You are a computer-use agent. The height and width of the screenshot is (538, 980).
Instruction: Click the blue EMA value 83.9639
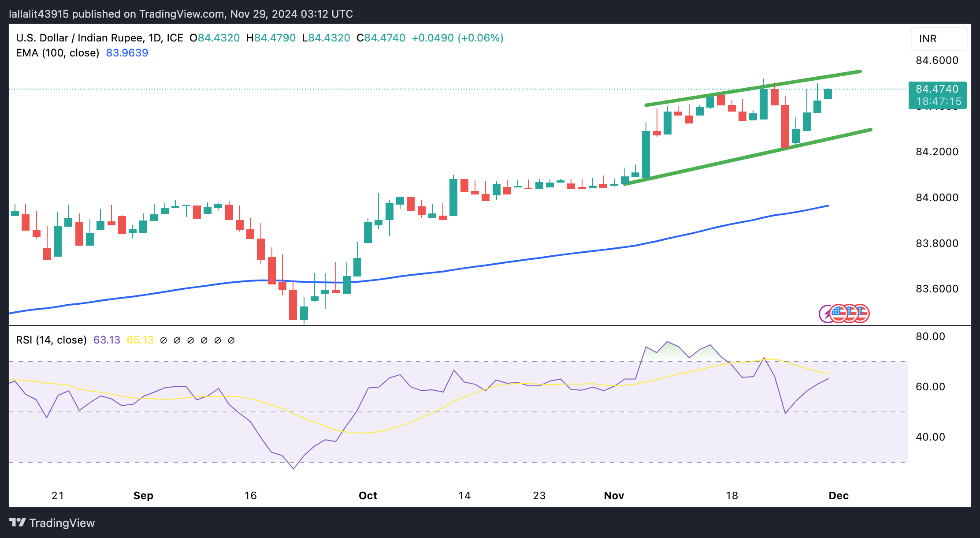pos(127,53)
